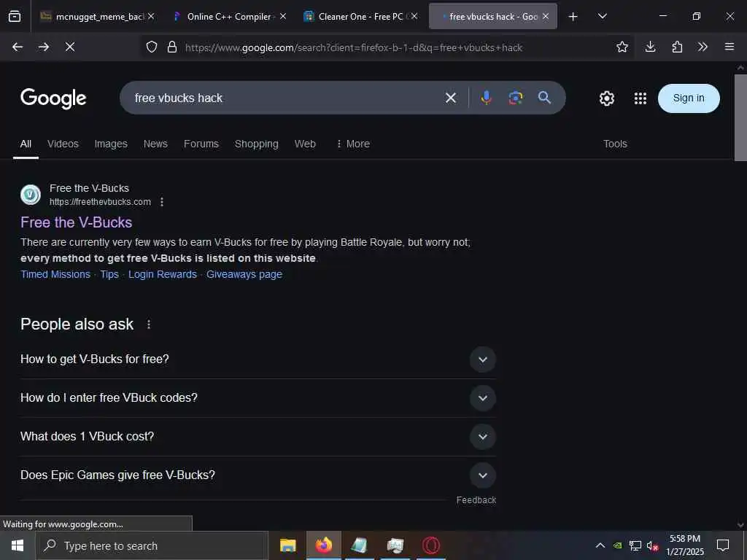Show hidden system tray icons
This screenshot has width=747, height=560.
click(600, 545)
